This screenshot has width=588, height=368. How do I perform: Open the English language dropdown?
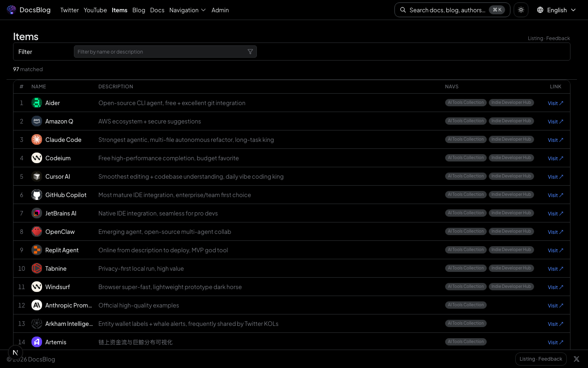click(556, 10)
